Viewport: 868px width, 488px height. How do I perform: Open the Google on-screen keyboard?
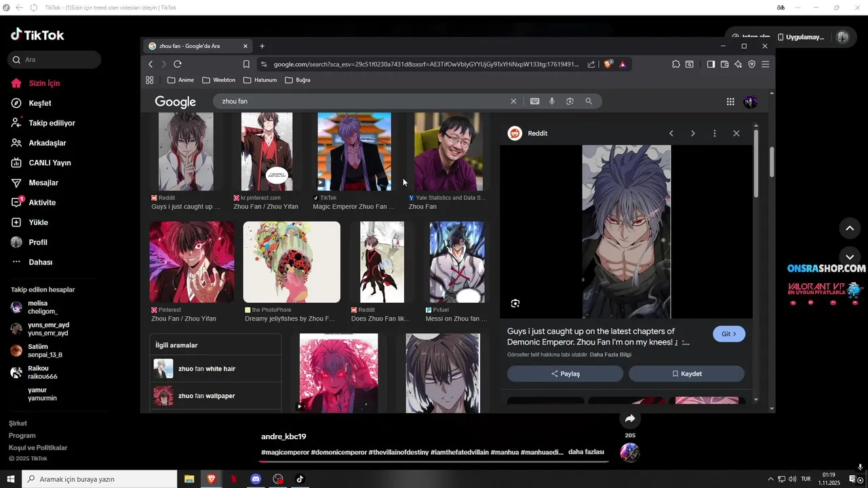pos(535,101)
